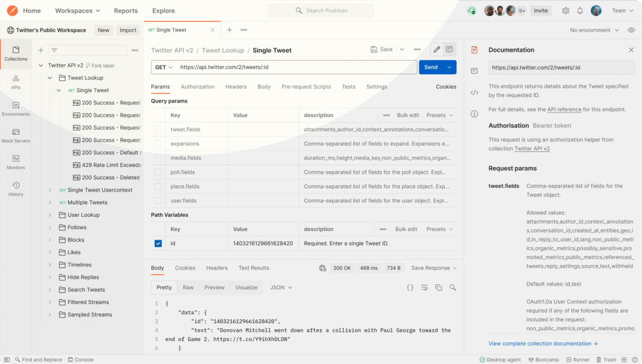Open the Mock Servers panel

click(16, 133)
